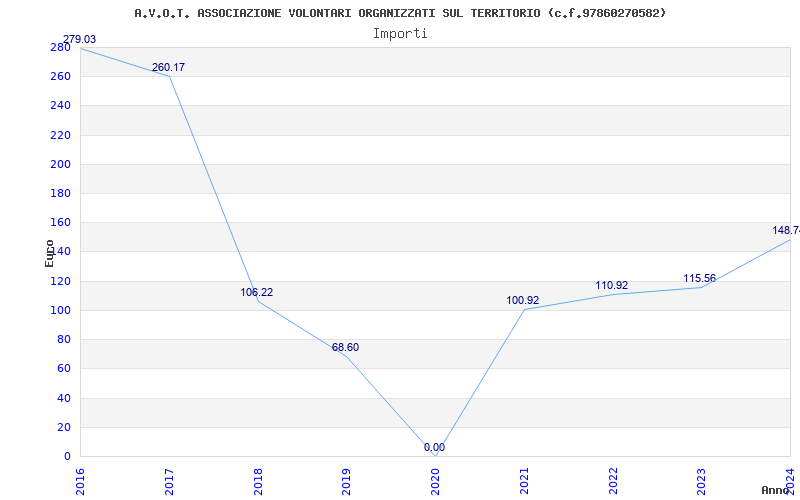The image size is (800, 500).
Task: Select the 0.00 label at 2020
Action: (x=434, y=447)
